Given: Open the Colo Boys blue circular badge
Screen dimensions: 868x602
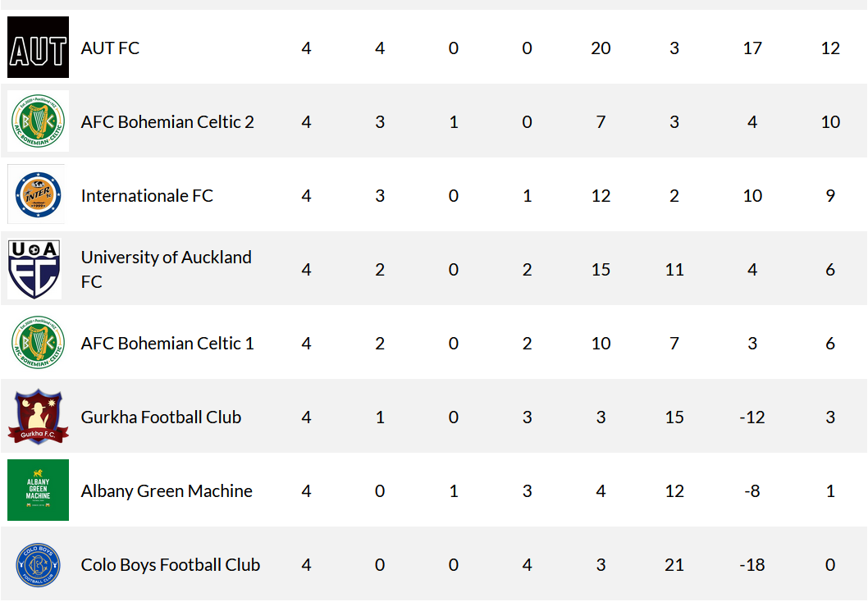Looking at the screenshot, I should tap(39, 564).
